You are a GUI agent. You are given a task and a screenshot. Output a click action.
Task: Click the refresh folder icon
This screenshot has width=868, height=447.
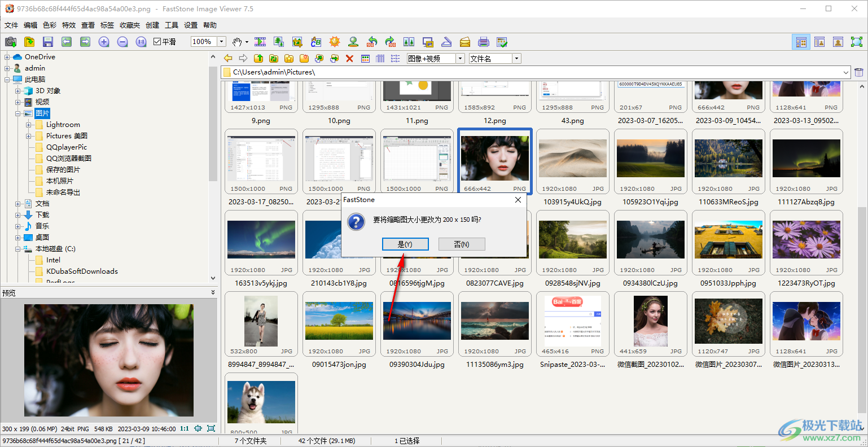coord(274,59)
